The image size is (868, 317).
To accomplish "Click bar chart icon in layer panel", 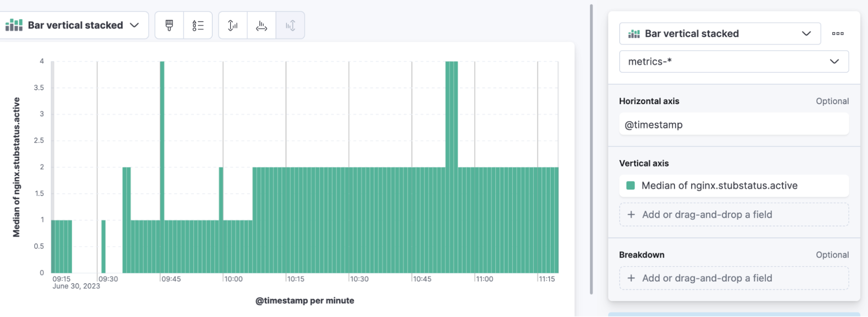I will [634, 34].
